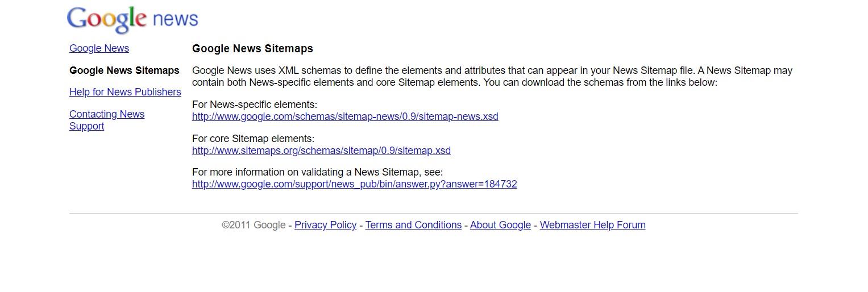
Task: View Terms and Conditions in the footer
Action: pyautogui.click(x=413, y=225)
